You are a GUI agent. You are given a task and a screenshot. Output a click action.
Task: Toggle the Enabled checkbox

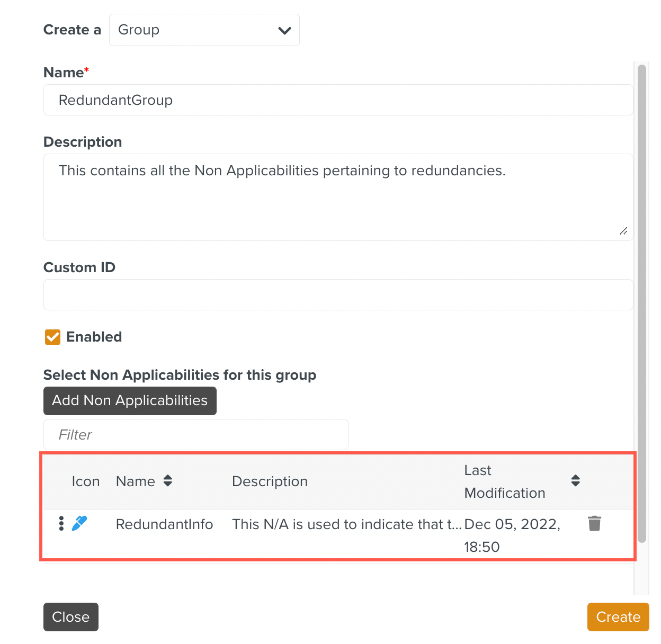(x=52, y=337)
